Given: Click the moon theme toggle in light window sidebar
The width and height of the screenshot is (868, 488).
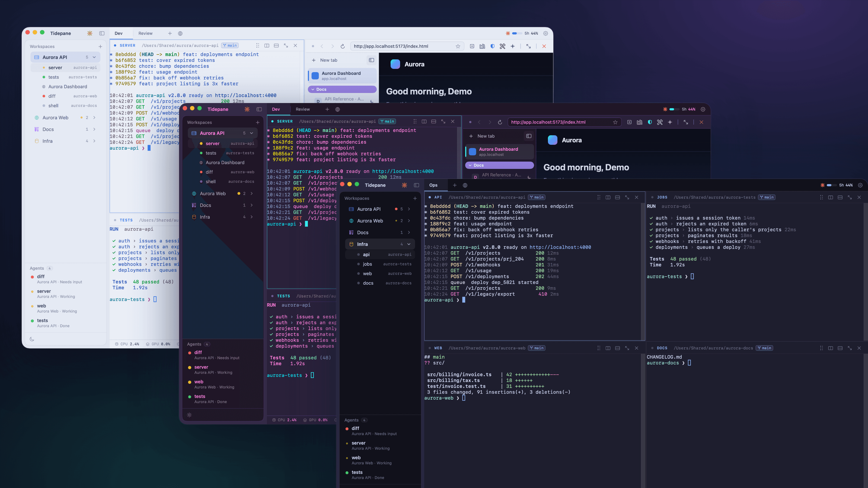Looking at the screenshot, I should tap(32, 339).
